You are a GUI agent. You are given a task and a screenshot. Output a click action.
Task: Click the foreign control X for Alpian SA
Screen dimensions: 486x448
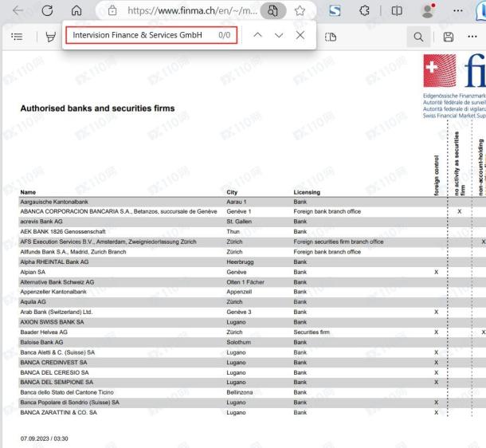tap(437, 272)
